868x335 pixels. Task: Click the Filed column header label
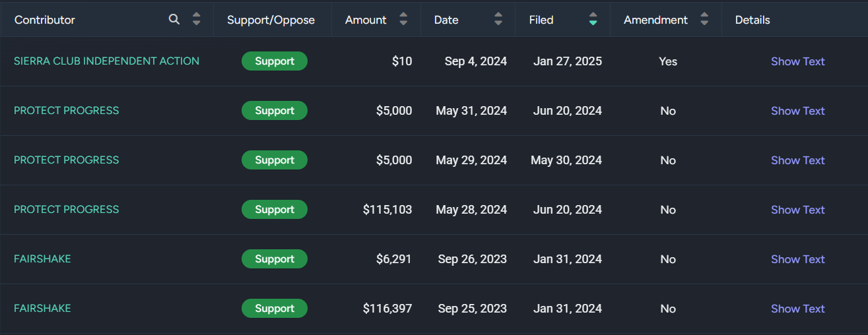[x=541, y=20]
